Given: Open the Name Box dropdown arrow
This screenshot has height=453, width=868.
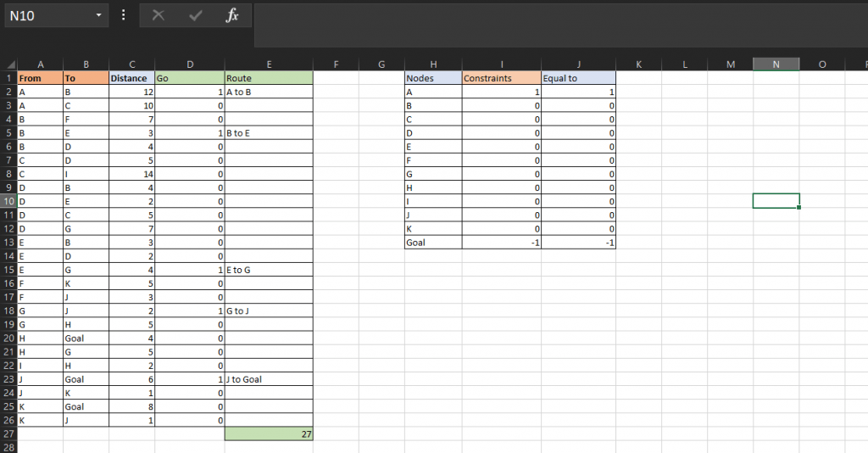Looking at the screenshot, I should [x=99, y=15].
